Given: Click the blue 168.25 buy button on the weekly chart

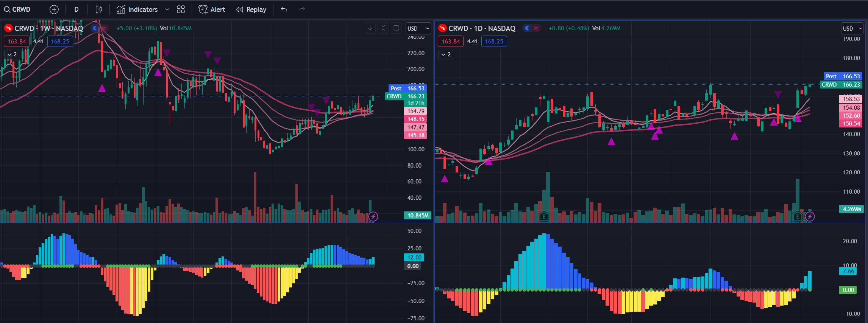Looking at the screenshot, I should (60, 42).
